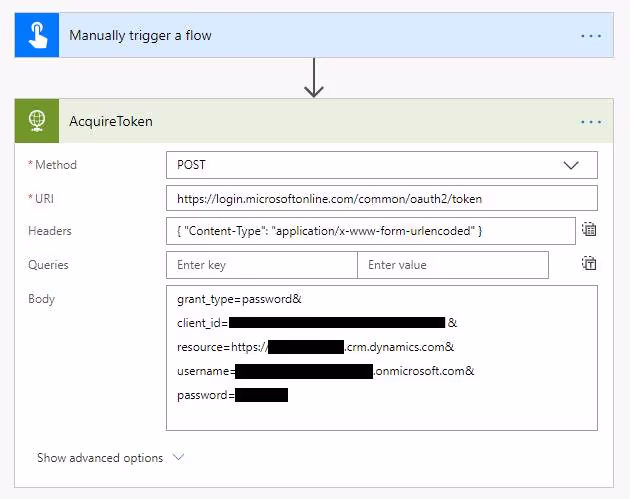630x499 pixels.
Task: Switch Headers to key-value mode icon
Action: 589,230
